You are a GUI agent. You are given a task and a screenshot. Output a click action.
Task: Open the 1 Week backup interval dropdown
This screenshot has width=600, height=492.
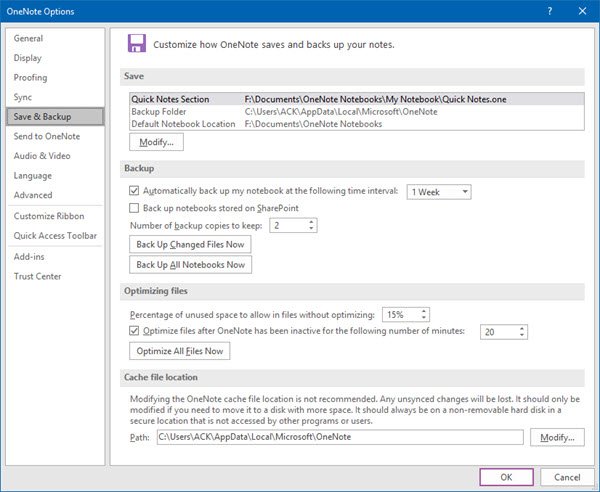click(438, 191)
